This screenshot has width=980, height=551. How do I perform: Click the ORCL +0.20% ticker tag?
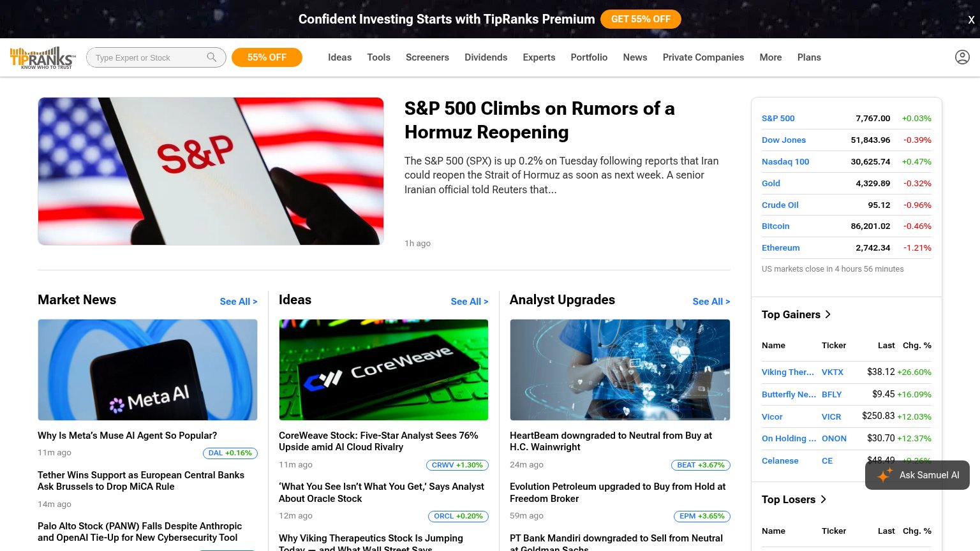[x=458, y=516]
